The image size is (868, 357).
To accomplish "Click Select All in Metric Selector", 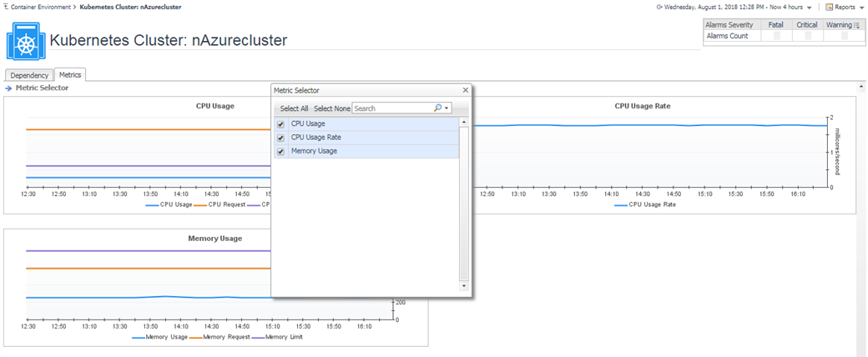I will 294,108.
